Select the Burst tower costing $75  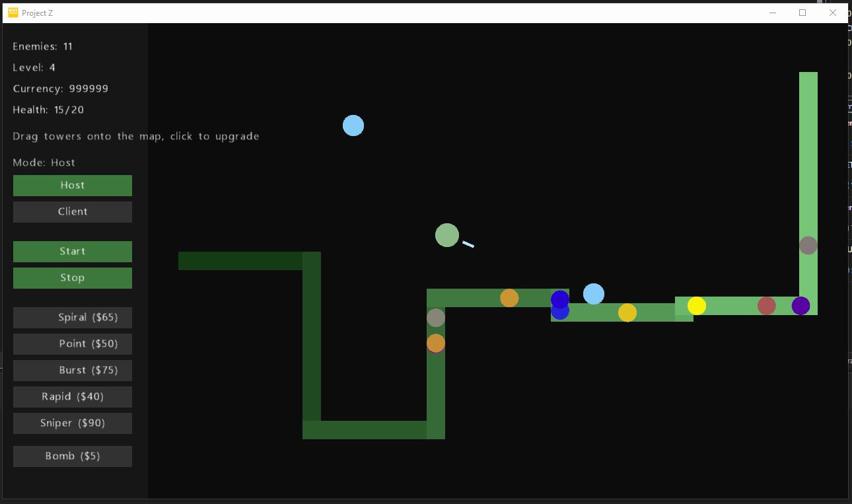[x=72, y=370]
